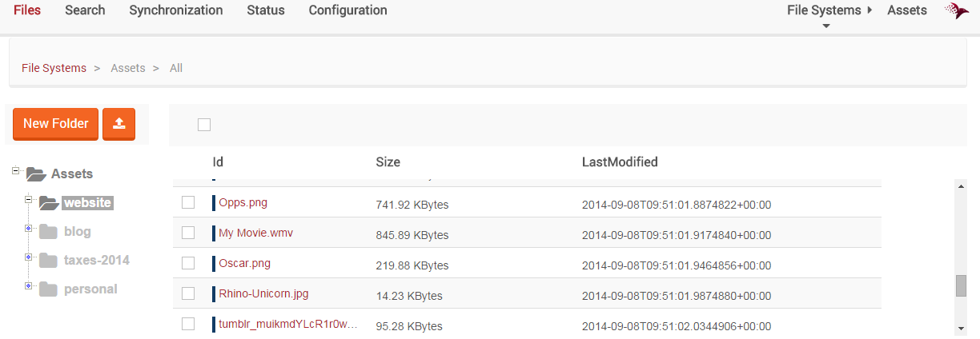Click the New Folder button

(56, 124)
